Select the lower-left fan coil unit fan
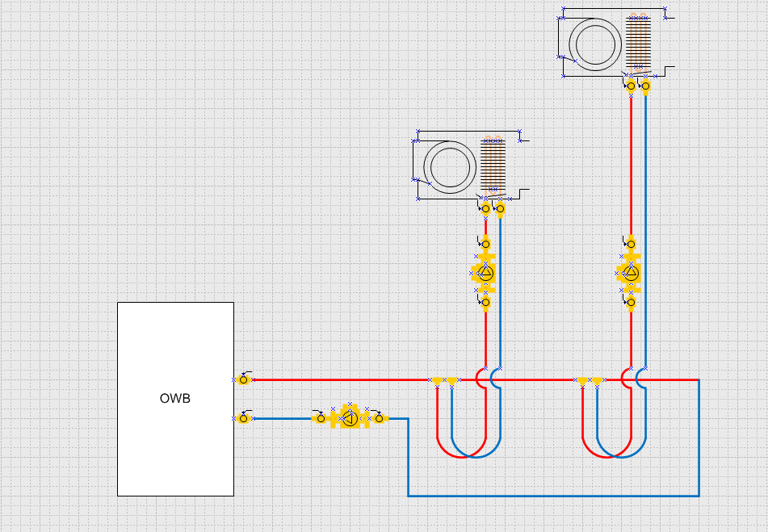Screen dimensions: 768x532 [x=450, y=167]
